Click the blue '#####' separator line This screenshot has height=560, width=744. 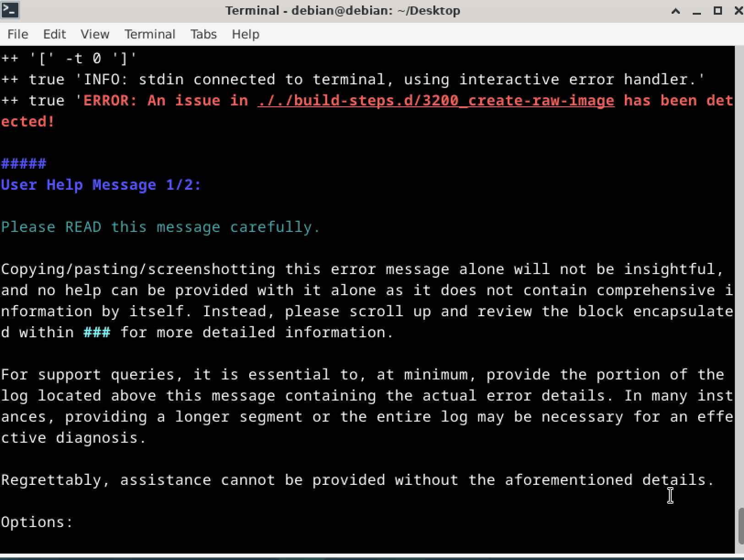tap(23, 164)
